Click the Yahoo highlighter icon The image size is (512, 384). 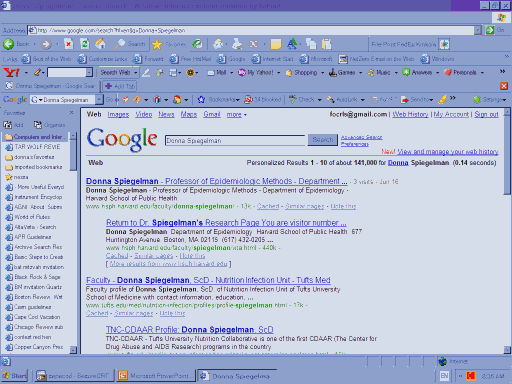[146, 72]
